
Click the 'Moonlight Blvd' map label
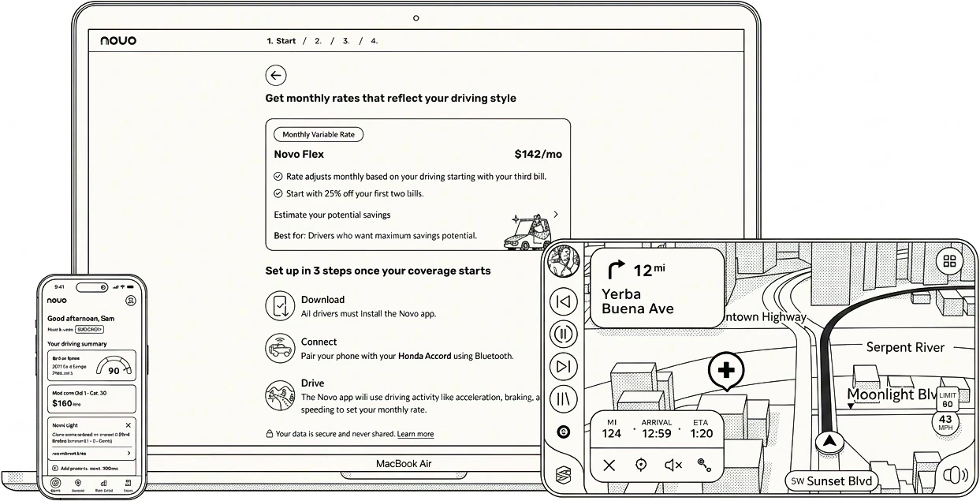tap(892, 394)
